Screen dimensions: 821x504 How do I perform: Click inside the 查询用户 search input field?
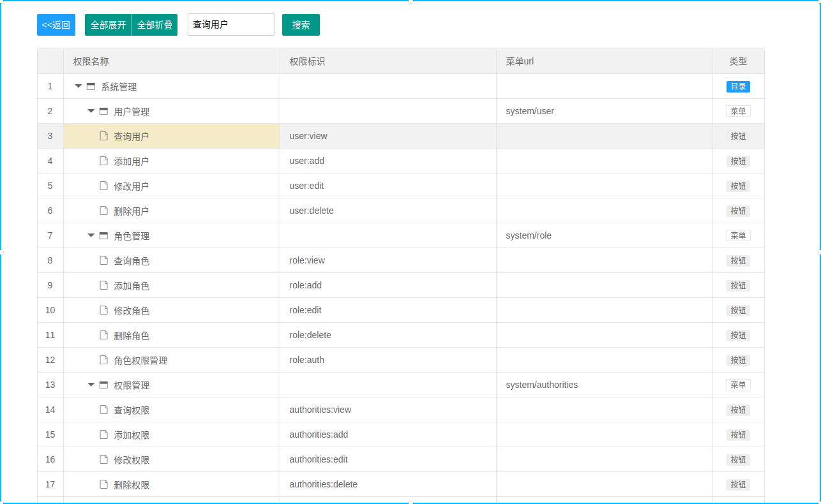[x=230, y=24]
